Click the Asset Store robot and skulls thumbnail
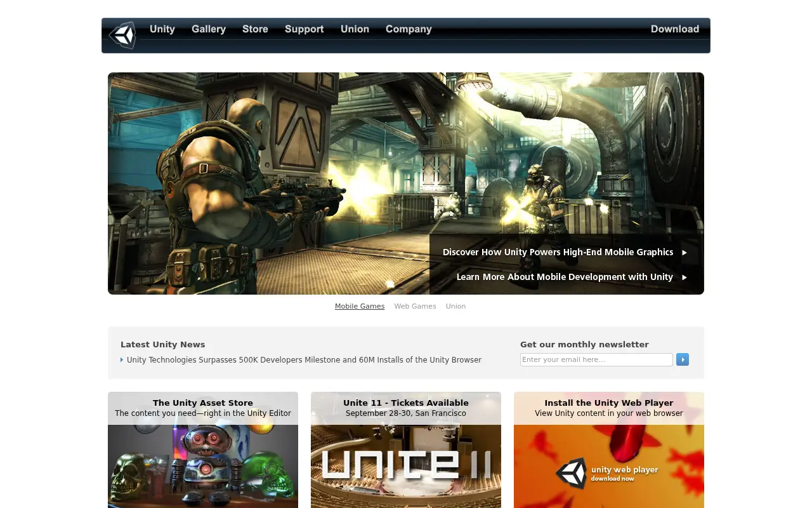 [x=203, y=466]
